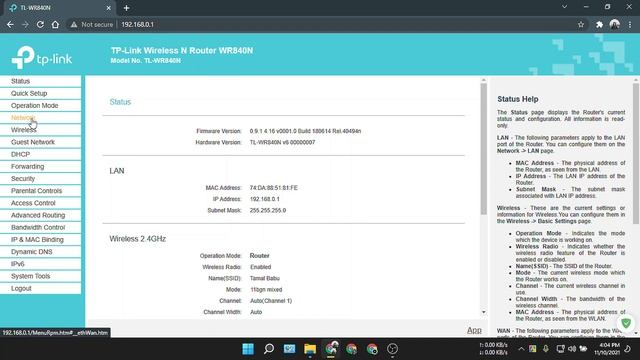Image resolution: width=640 pixels, height=360 pixels.
Task: Open the DHCP menu item
Action: (41, 154)
